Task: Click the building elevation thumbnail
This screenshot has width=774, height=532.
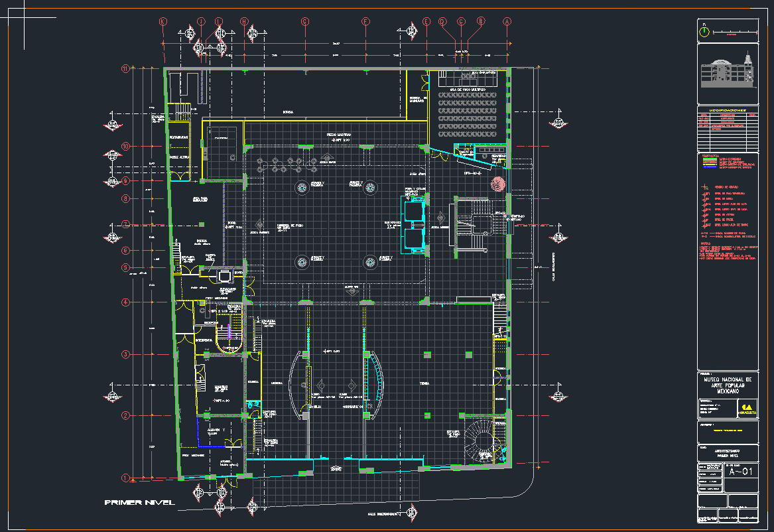Action: tap(728, 72)
